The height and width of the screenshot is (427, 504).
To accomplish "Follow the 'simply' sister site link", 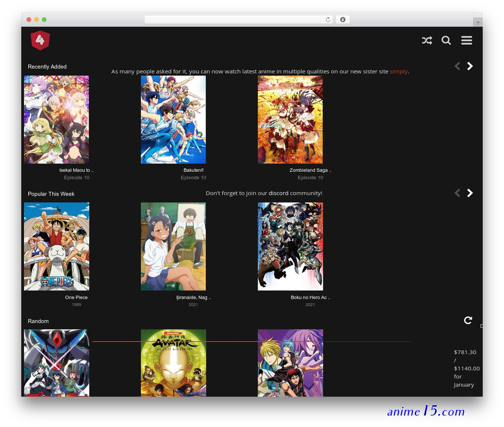I will coord(398,71).
